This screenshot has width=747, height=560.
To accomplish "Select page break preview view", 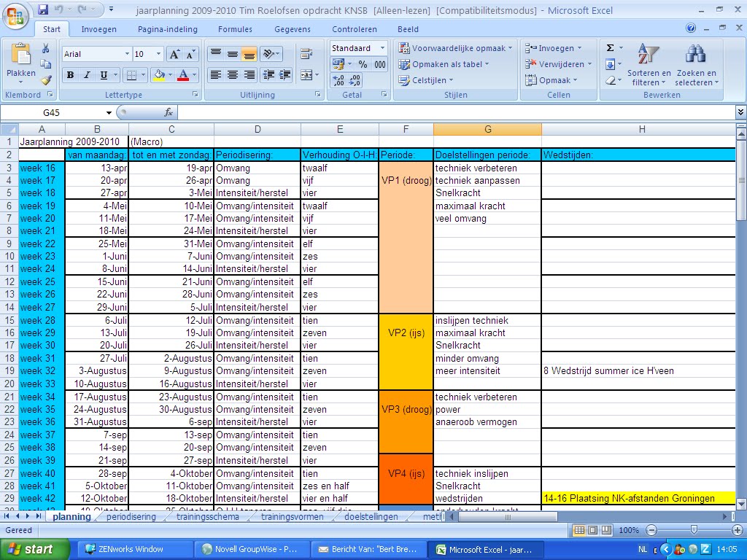I will (x=606, y=530).
